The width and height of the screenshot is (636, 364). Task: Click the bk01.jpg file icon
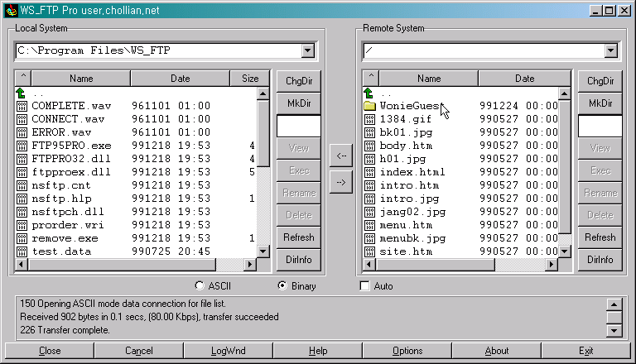click(369, 132)
